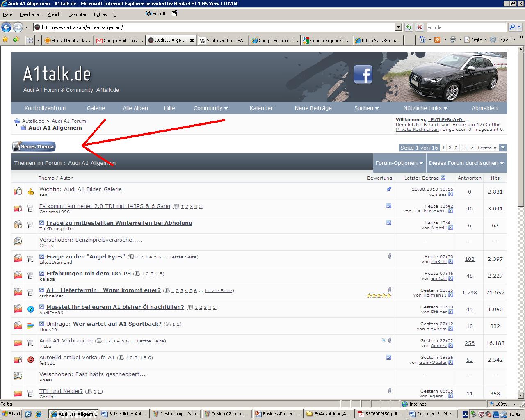This screenshot has height=420, width=525.
Task: Click the Stop loading red X icon
Action: [x=419, y=27]
